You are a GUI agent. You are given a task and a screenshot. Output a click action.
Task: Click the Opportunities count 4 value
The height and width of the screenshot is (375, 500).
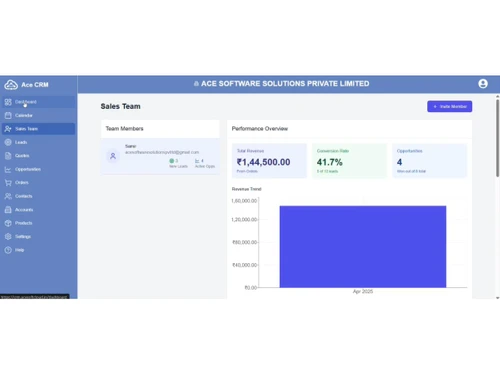click(399, 162)
